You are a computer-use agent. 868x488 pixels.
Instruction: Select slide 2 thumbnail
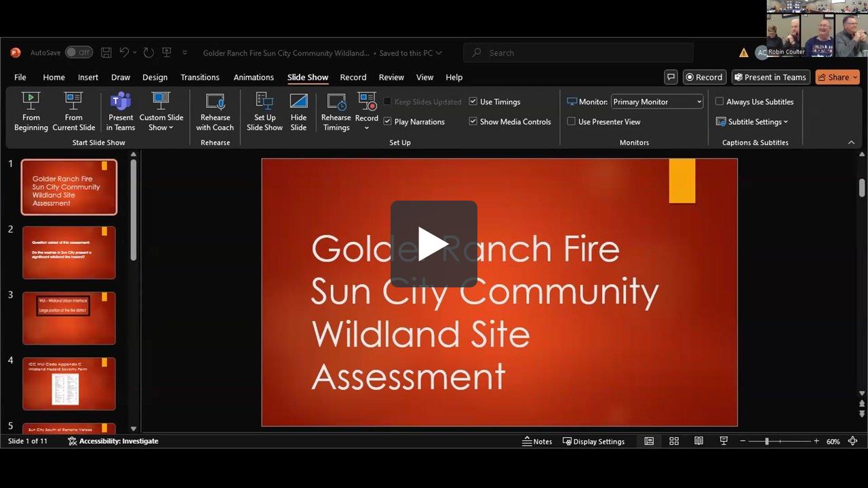click(x=69, y=253)
